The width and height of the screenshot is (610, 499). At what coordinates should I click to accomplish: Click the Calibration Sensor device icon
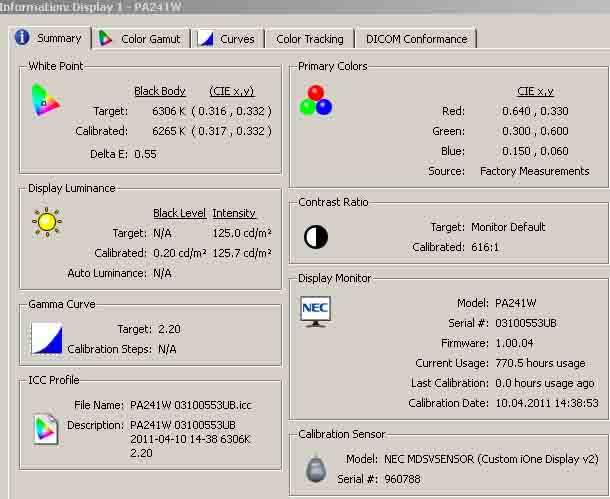[x=316, y=468]
